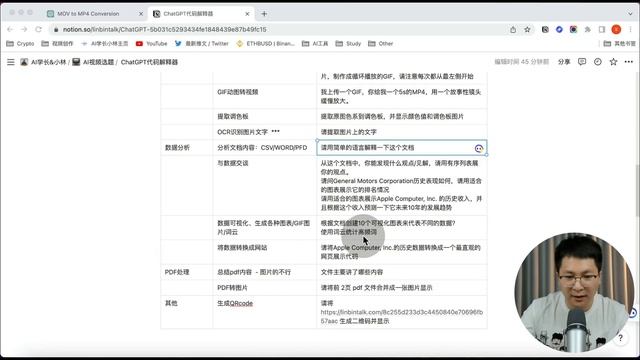
Task: Go forward in browser history
Action: point(24,29)
